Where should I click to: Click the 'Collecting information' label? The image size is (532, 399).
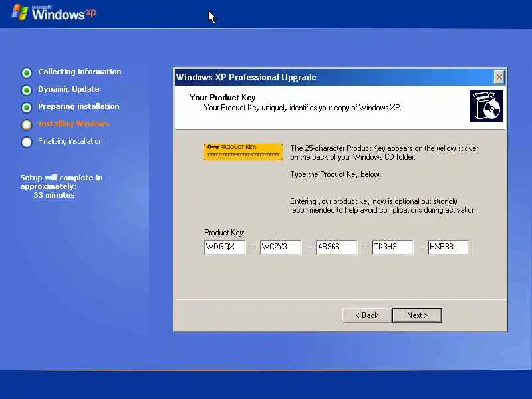click(x=79, y=72)
